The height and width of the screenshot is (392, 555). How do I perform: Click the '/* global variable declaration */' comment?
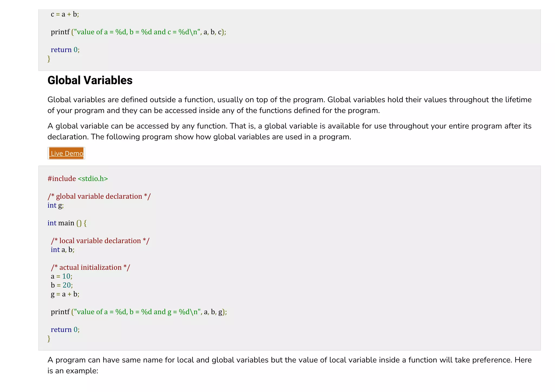click(99, 196)
